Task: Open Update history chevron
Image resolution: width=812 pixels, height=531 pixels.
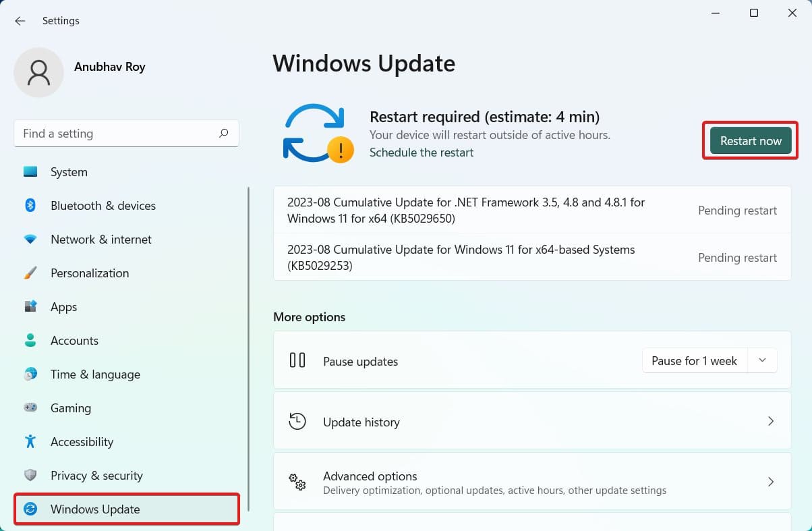Action: (771, 422)
